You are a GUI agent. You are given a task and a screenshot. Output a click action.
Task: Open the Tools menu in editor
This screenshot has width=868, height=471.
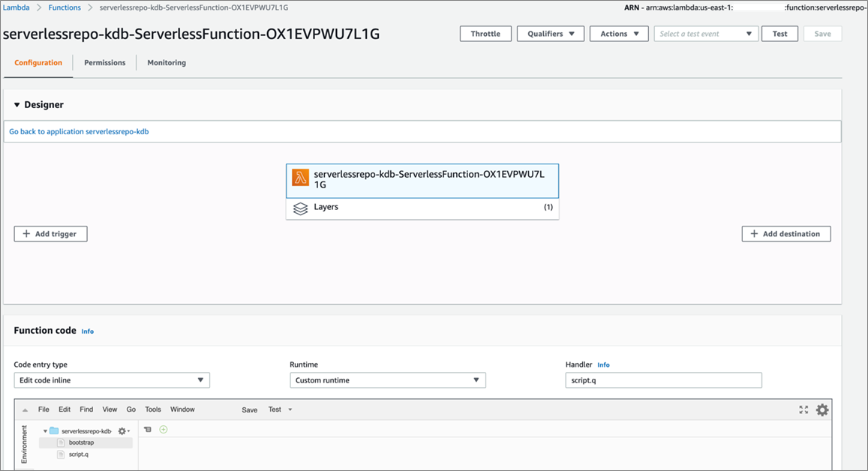[x=153, y=409]
